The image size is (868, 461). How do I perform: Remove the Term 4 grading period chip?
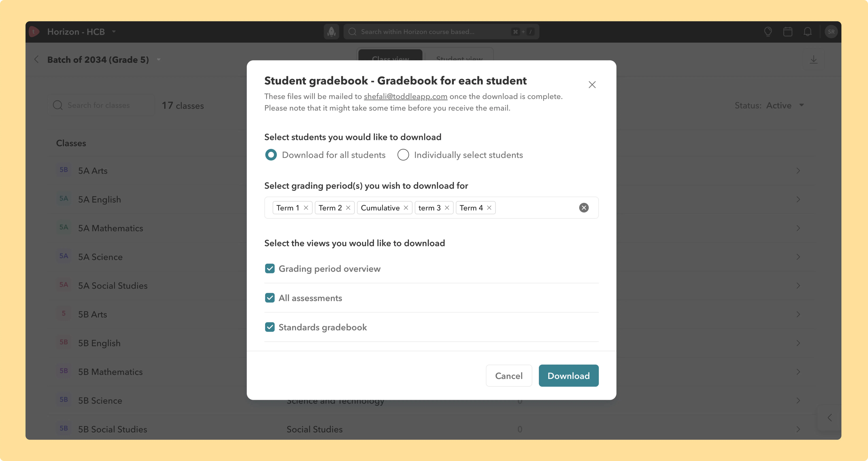tap(489, 208)
